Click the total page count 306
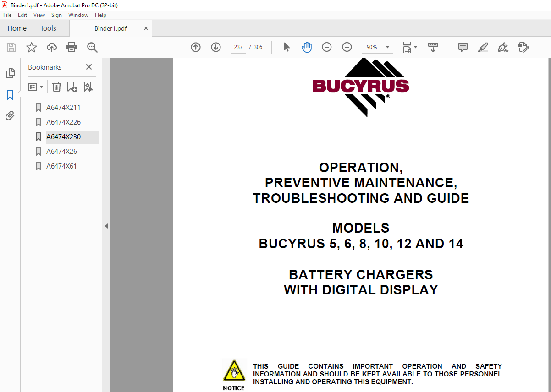This screenshot has width=551, height=392. point(258,47)
